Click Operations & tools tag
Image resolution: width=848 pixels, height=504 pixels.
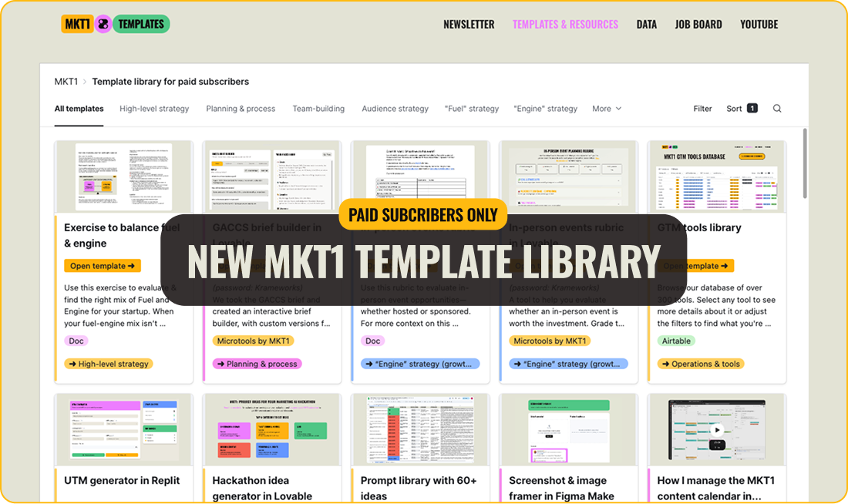(x=701, y=364)
